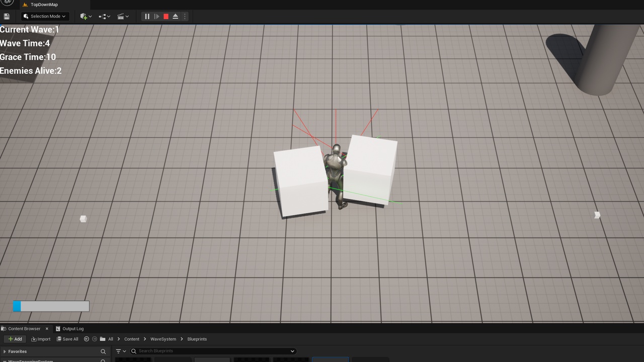
Task: Click the folder icon before All
Action: (103, 339)
